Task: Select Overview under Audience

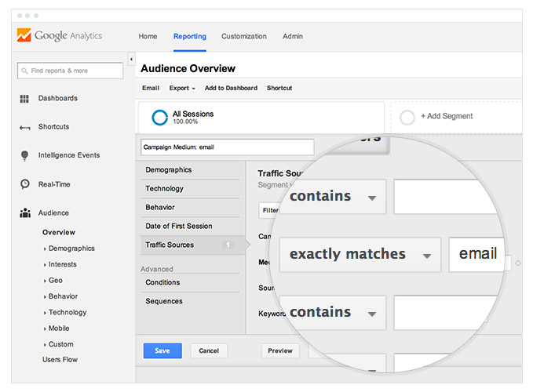Action: tap(59, 233)
